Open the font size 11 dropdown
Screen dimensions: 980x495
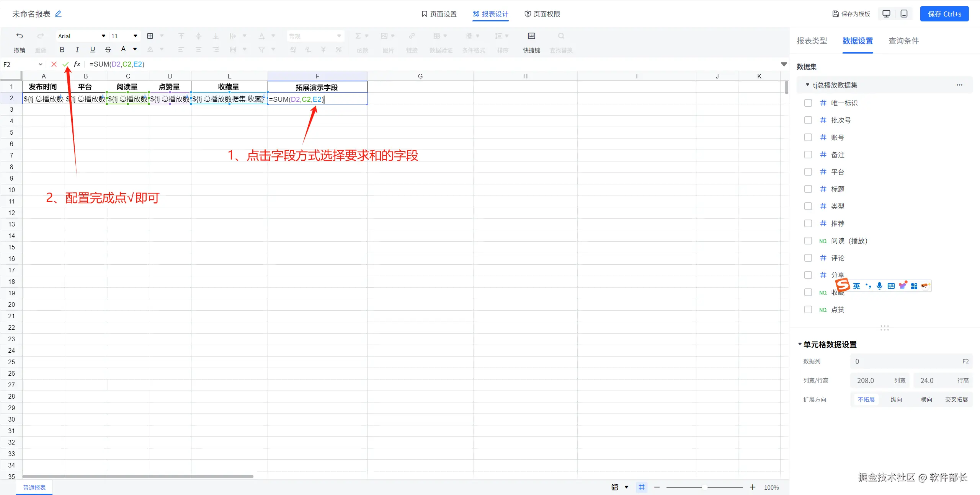click(124, 36)
